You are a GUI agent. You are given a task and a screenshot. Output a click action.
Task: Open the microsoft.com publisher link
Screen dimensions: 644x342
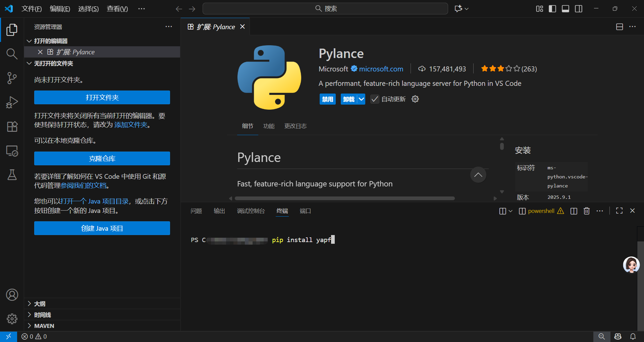click(381, 69)
